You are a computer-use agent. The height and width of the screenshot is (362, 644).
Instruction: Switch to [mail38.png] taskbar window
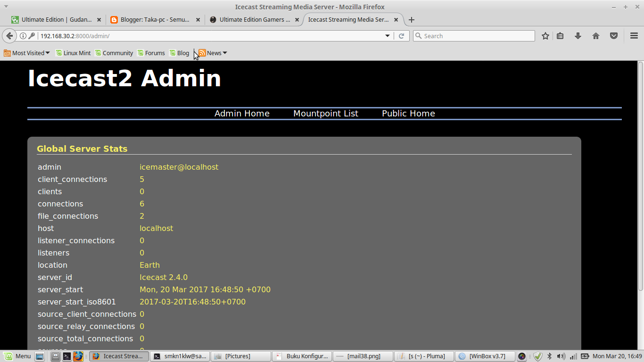coord(363,356)
